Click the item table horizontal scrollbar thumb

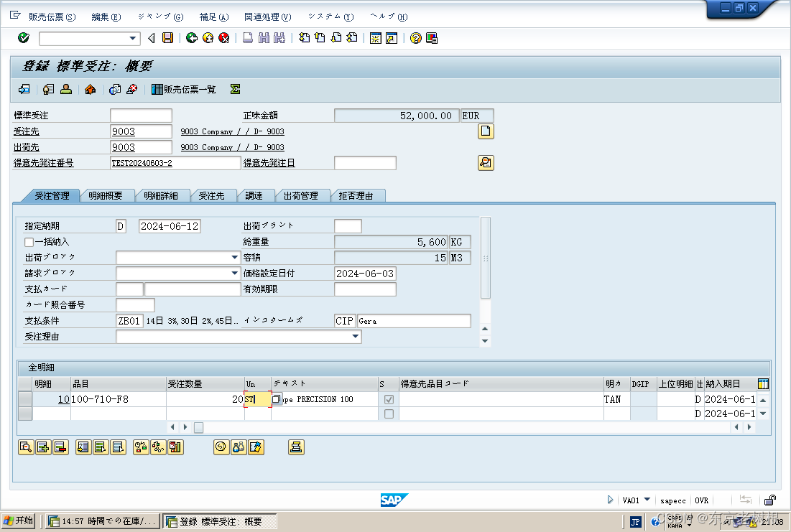tap(199, 428)
